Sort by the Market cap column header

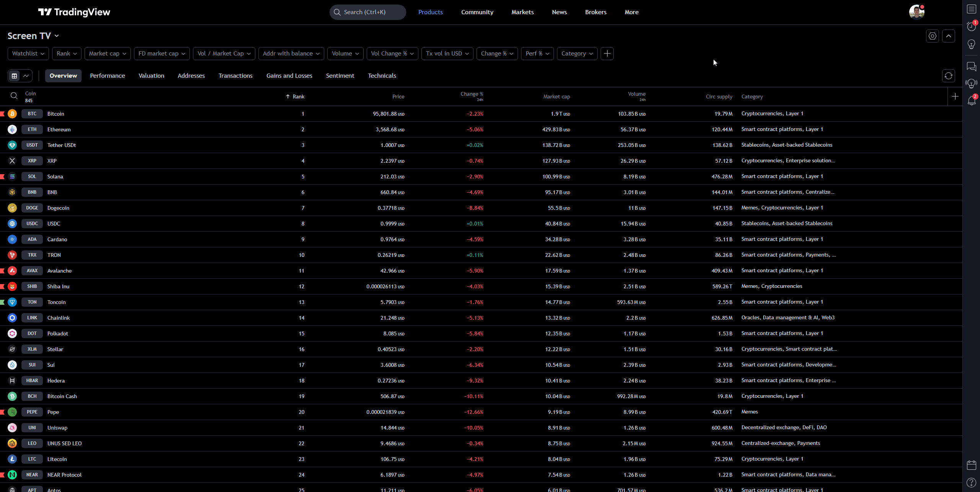tap(557, 96)
